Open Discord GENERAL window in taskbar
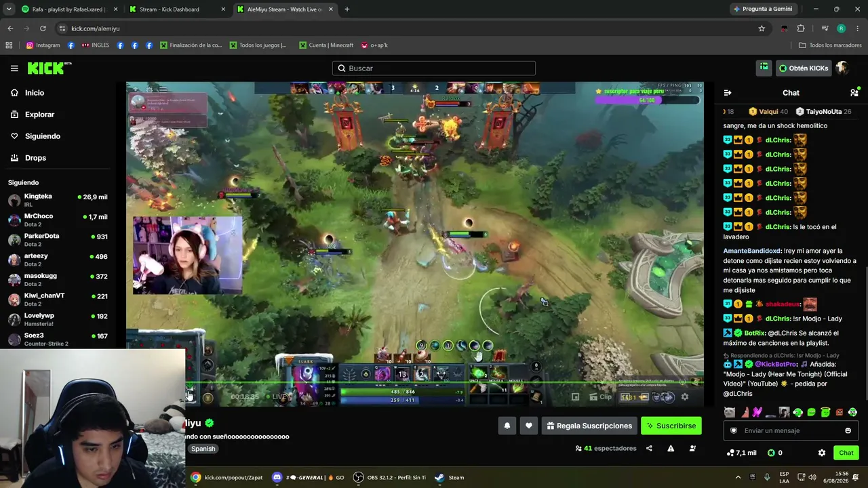The height and width of the screenshot is (488, 868). [x=308, y=477]
